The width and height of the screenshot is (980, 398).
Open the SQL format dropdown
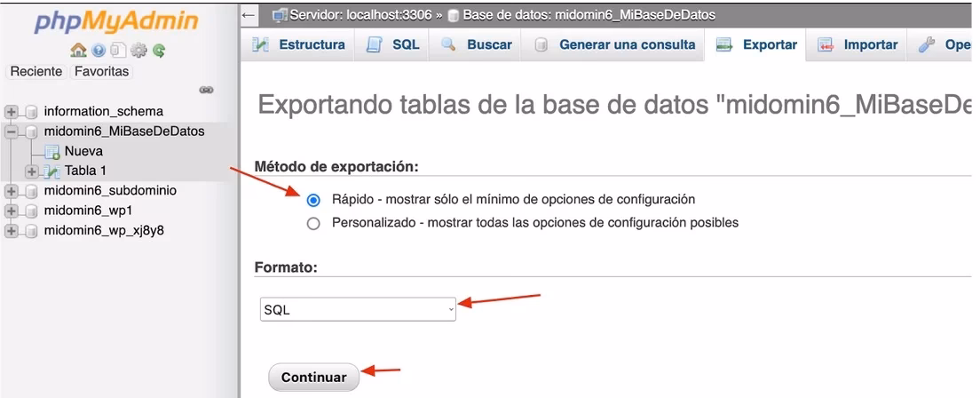(x=358, y=310)
